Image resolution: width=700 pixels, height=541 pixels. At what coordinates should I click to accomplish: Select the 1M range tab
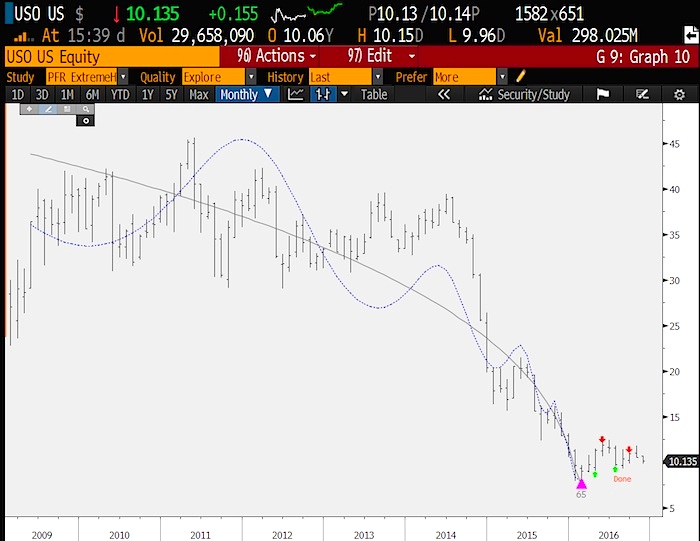click(67, 94)
